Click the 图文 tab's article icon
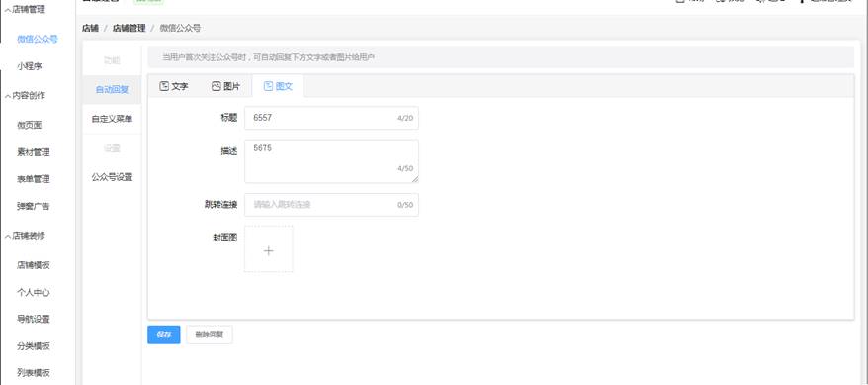Screen dimensions: 868x385 [269, 86]
